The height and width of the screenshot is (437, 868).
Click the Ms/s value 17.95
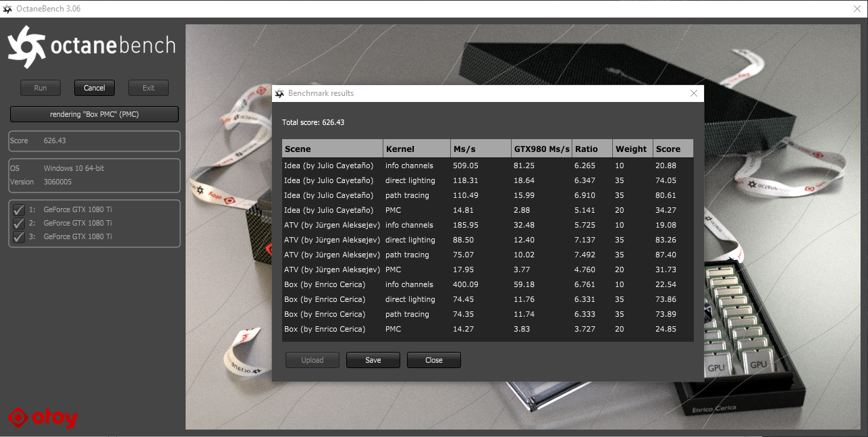463,269
